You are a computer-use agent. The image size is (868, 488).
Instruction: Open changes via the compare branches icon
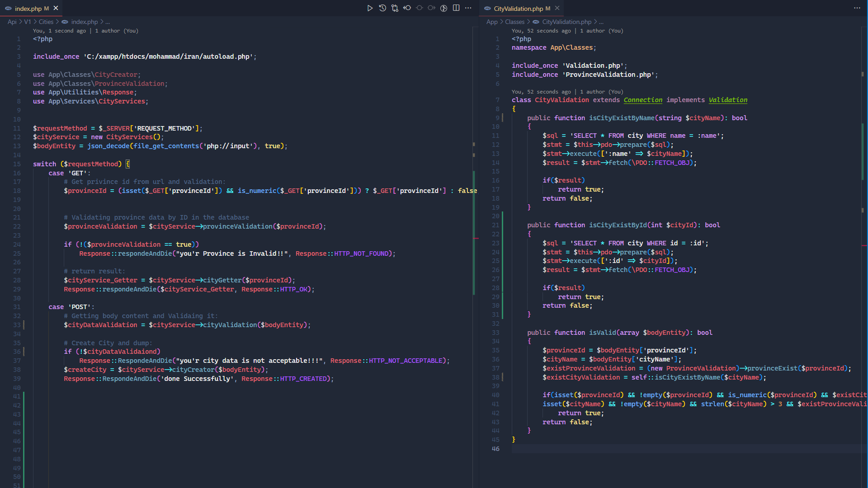395,8
